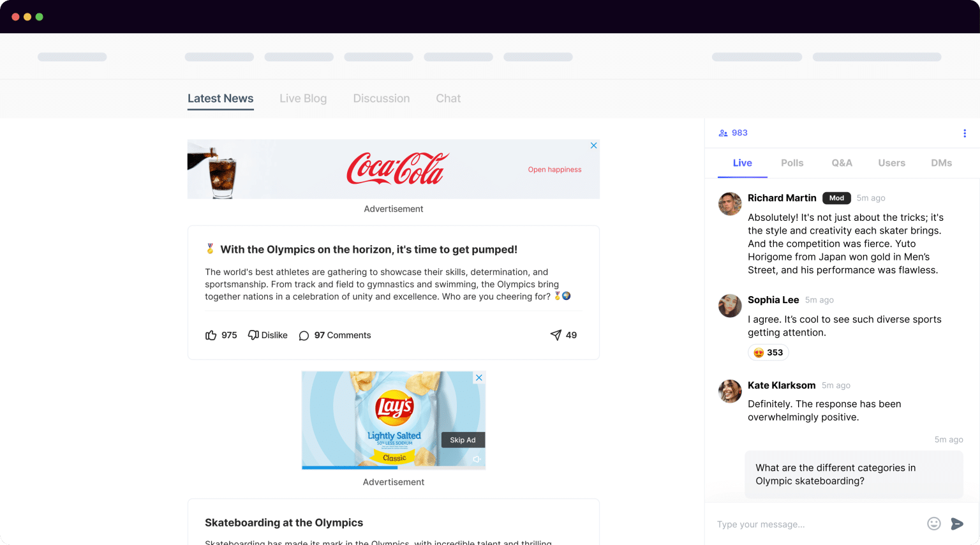Open the DMs tab

[941, 163]
